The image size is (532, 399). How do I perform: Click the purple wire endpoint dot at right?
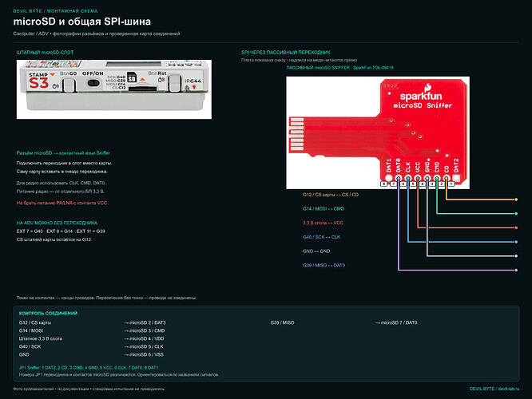point(516,271)
